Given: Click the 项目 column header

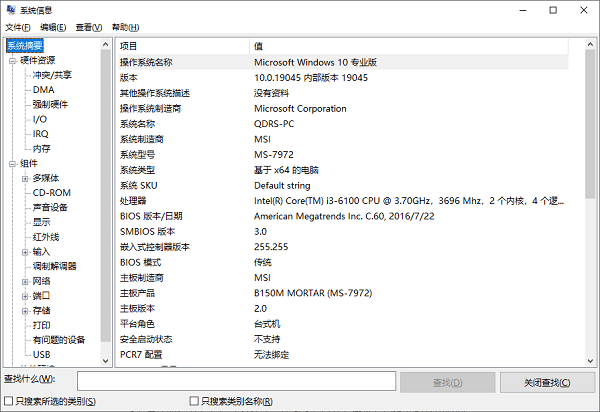Looking at the screenshot, I should [181, 46].
